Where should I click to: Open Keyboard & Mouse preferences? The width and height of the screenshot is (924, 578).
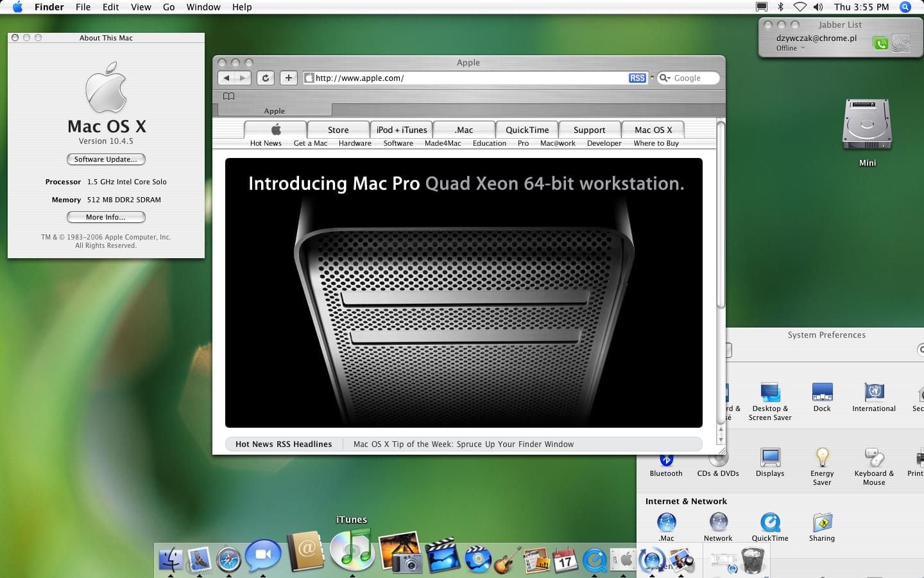[874, 467]
